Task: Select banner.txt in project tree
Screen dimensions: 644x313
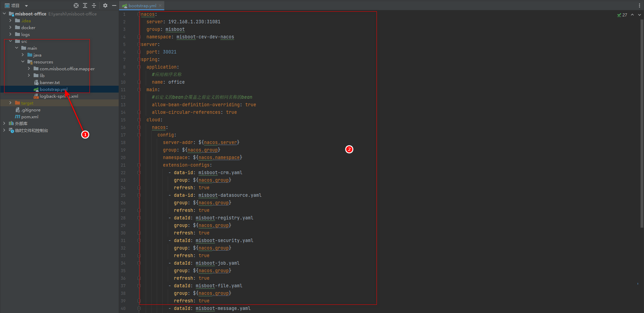Action: pos(50,83)
